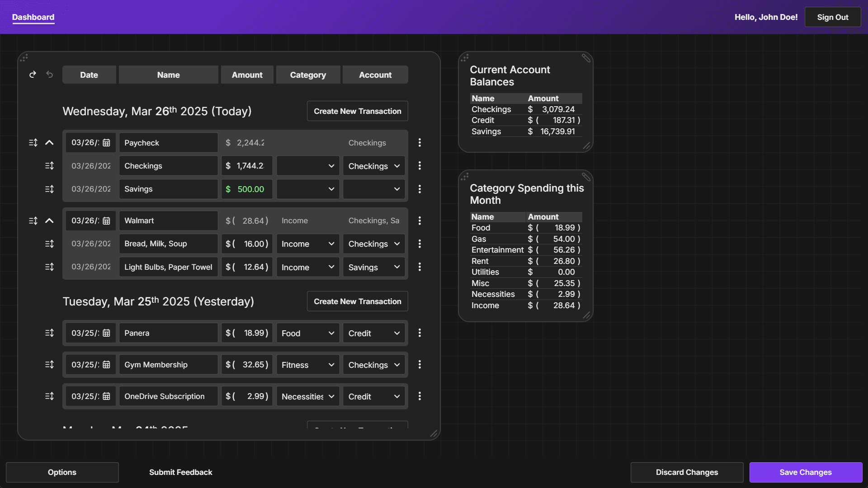868x488 pixels.
Task: Click the reorder icon on Panera row
Action: pos(49,333)
